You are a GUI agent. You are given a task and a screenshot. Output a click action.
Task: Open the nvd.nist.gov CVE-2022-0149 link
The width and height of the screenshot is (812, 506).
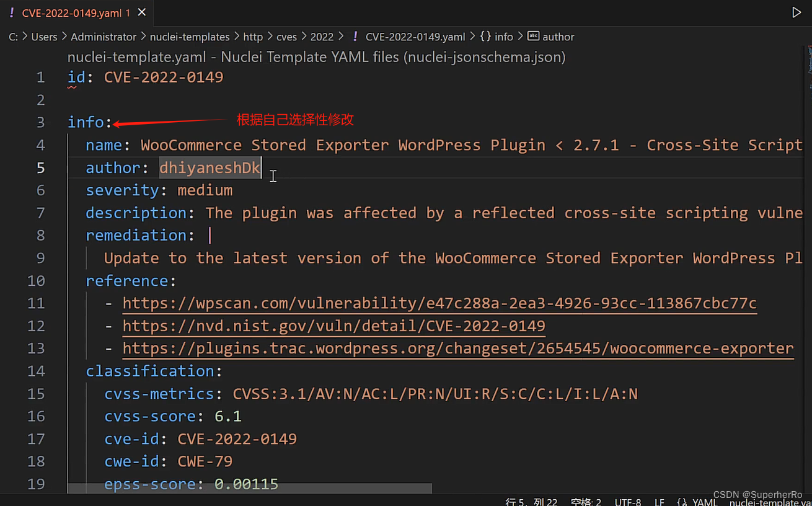pyautogui.click(x=333, y=326)
